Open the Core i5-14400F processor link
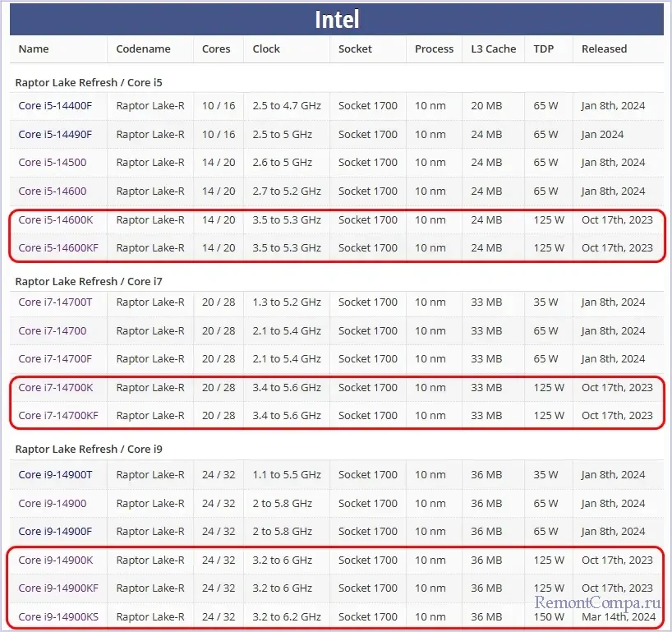The width and height of the screenshot is (672, 632). point(55,106)
